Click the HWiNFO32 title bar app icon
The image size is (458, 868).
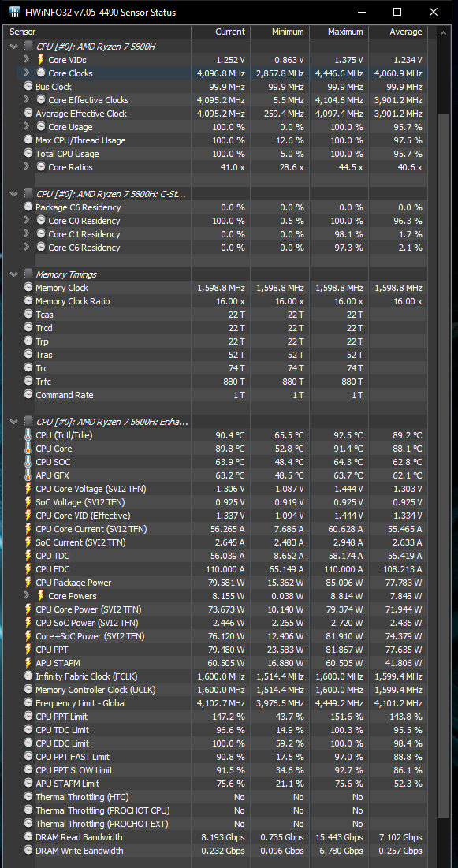click(x=16, y=12)
